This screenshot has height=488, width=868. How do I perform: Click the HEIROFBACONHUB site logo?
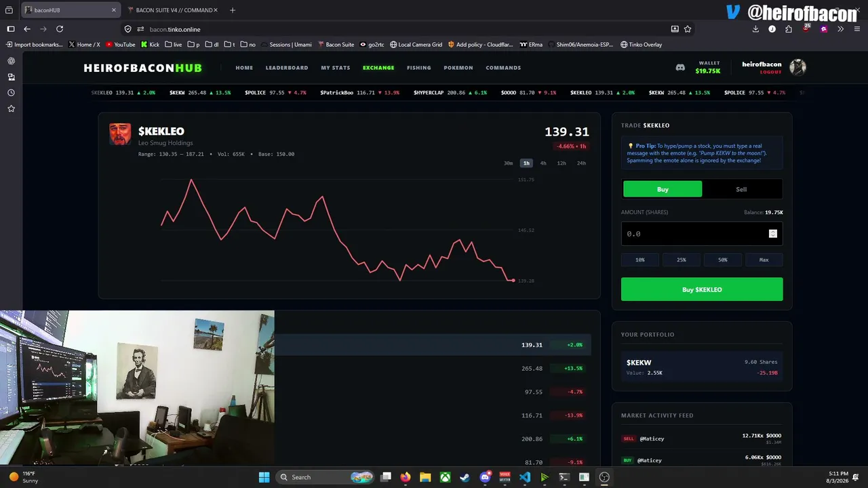coord(142,68)
